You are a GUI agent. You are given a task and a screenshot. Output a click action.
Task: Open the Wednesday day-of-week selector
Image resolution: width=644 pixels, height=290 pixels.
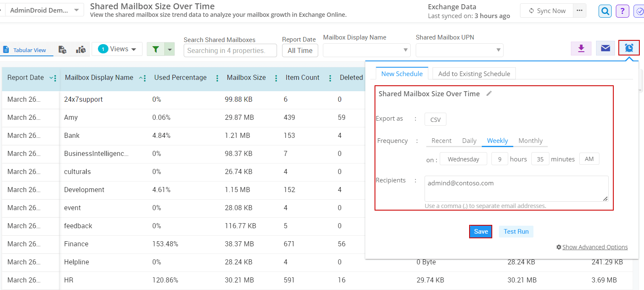click(x=463, y=159)
